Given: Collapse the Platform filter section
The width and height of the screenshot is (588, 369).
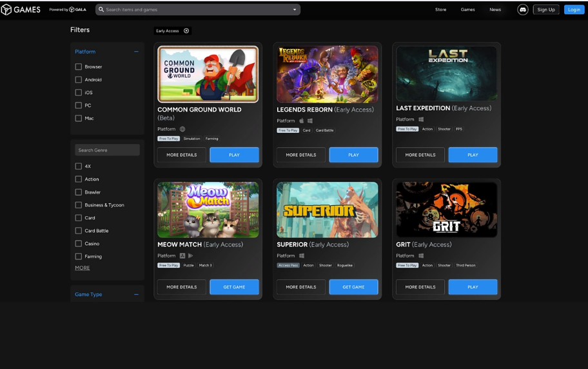Looking at the screenshot, I should click(x=136, y=52).
